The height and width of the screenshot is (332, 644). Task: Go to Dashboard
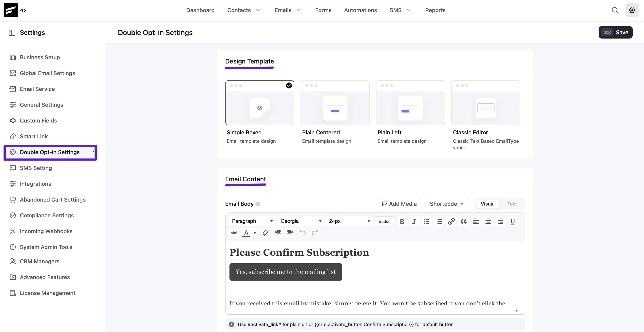200,10
